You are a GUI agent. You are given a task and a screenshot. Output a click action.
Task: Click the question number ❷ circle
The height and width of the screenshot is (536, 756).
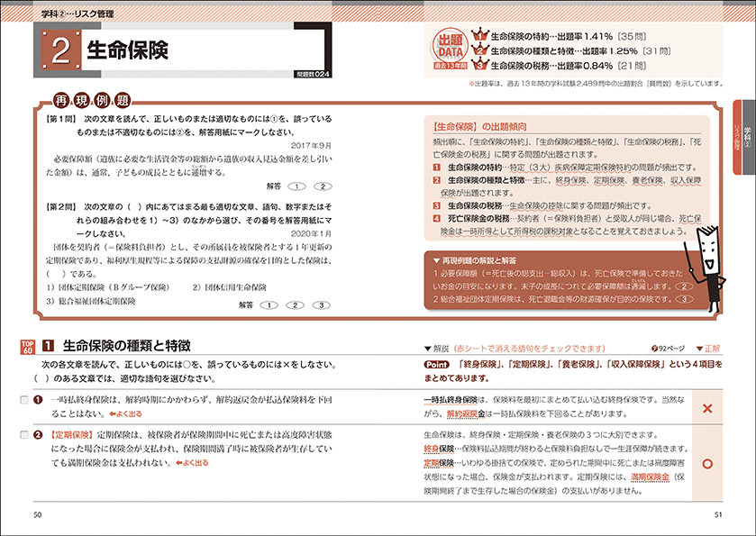pos(38,435)
